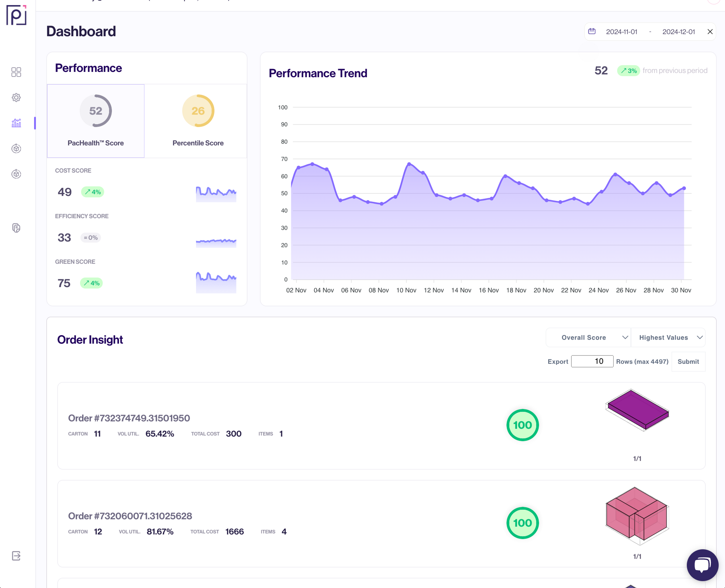Open Order #732374749.31501950
This screenshot has height=588, width=725.
pyautogui.click(x=129, y=418)
